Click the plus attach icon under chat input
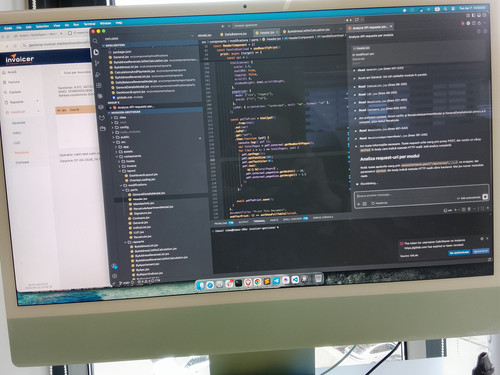This screenshot has width=500, height=375. click(359, 203)
